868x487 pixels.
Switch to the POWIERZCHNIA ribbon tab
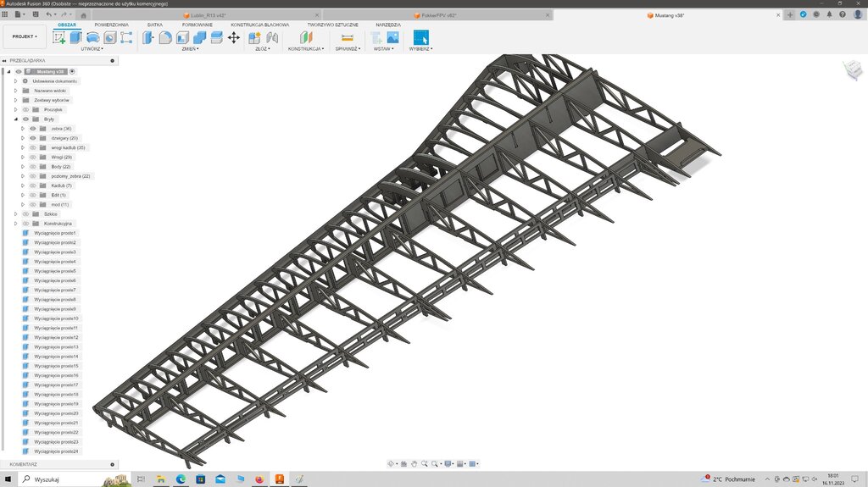coord(112,25)
